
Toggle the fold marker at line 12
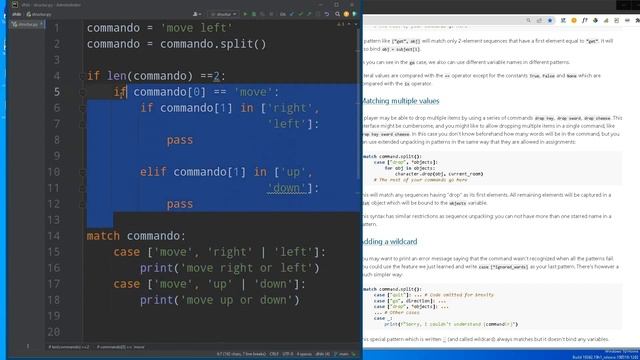coord(82,204)
